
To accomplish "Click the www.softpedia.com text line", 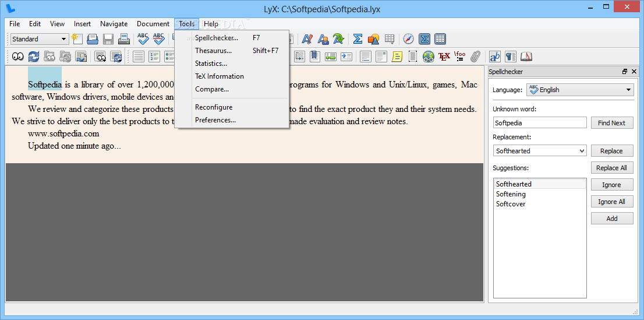I will [63, 133].
